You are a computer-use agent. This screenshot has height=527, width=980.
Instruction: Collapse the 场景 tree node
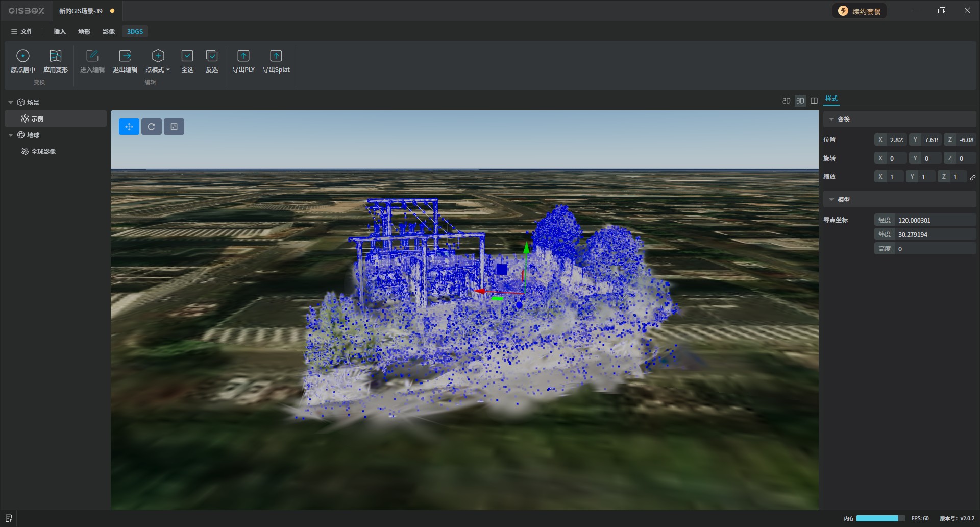tap(11, 103)
